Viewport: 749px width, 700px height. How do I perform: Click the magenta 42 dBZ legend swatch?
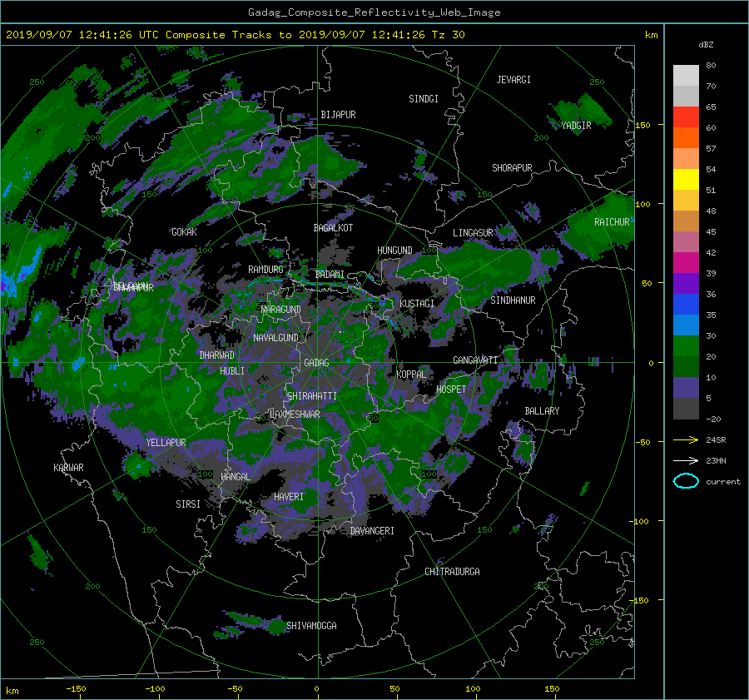pyautogui.click(x=686, y=262)
